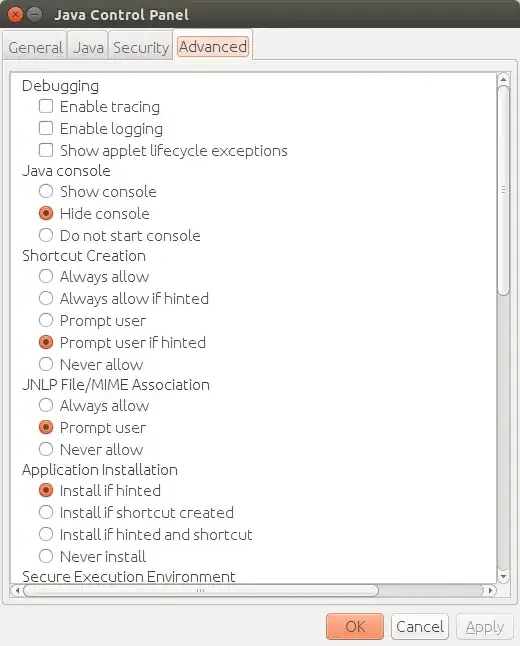Image resolution: width=520 pixels, height=646 pixels.
Task: Open the Security tab
Action: point(141,47)
